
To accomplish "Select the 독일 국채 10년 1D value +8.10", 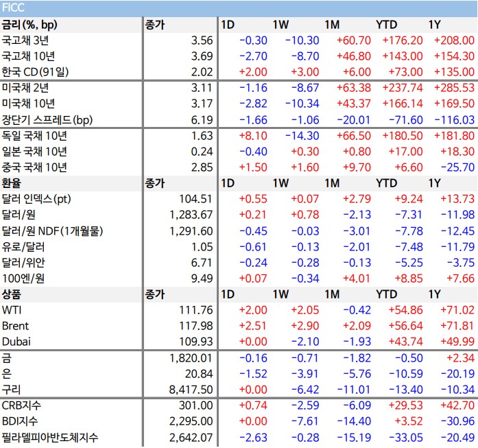I will tap(253, 136).
